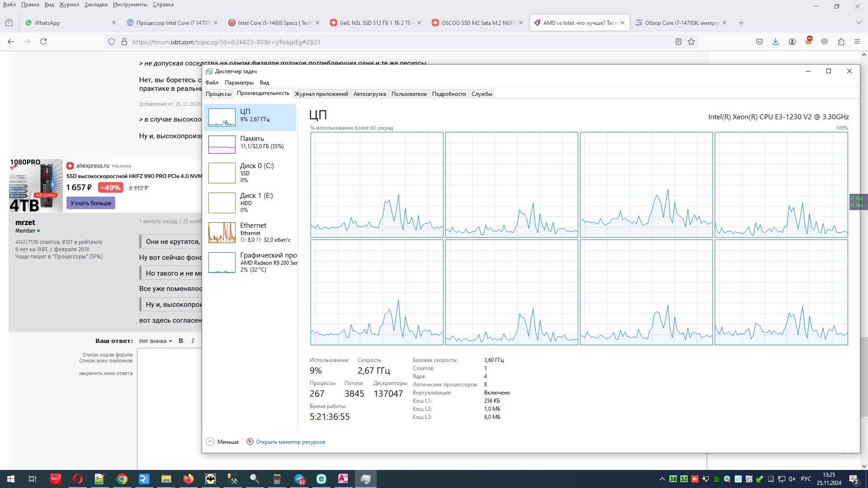Open Firefox downloads arrow icon
Image resolution: width=868 pixels, height=488 pixels.
tap(775, 42)
